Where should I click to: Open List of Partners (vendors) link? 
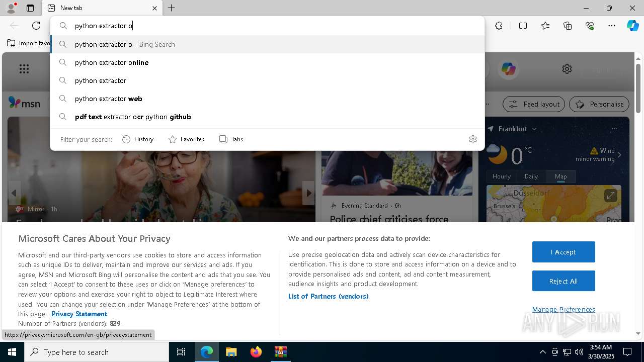pyautogui.click(x=329, y=296)
